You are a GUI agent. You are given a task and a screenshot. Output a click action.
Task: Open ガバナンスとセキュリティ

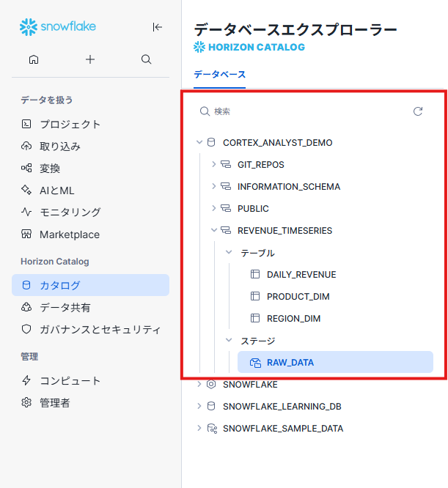(x=91, y=329)
